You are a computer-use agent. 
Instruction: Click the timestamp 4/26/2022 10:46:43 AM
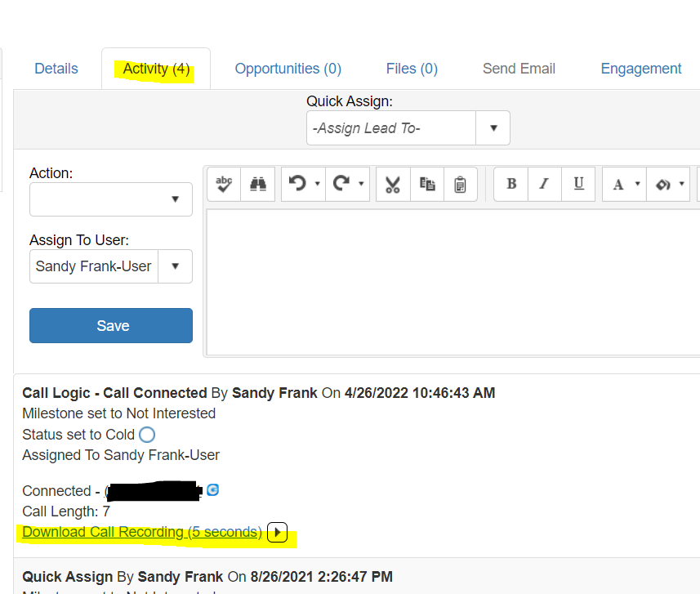420,393
